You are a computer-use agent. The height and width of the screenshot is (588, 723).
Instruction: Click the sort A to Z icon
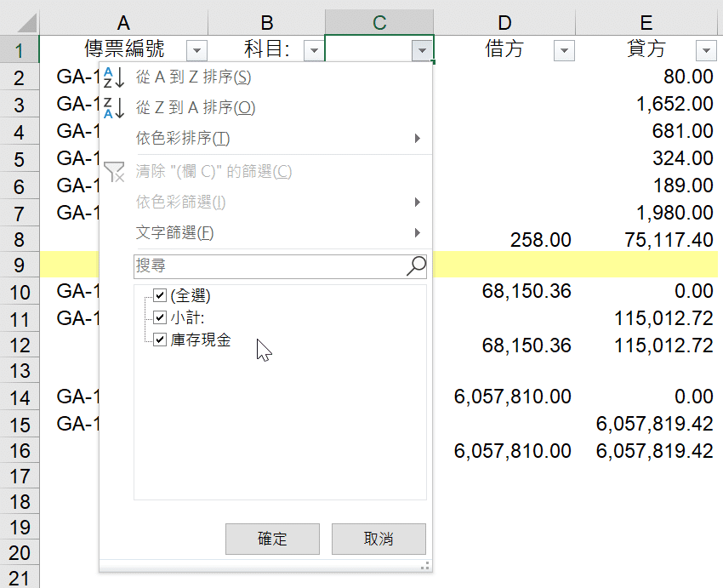pos(114,77)
